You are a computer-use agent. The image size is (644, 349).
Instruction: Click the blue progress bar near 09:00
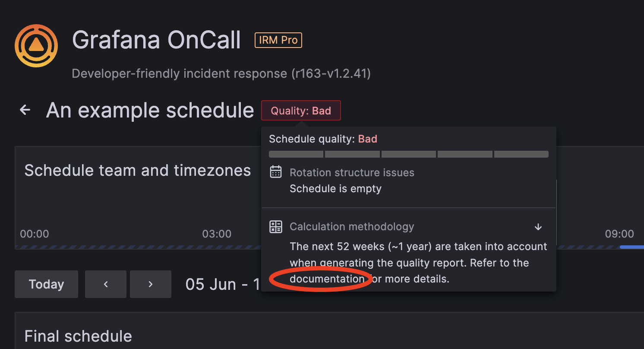630,247
